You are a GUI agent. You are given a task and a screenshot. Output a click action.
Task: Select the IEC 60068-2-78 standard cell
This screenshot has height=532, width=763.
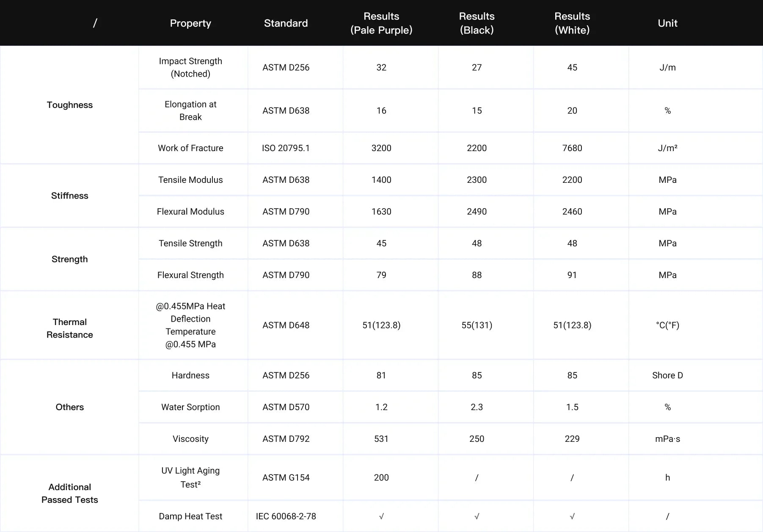click(286, 516)
